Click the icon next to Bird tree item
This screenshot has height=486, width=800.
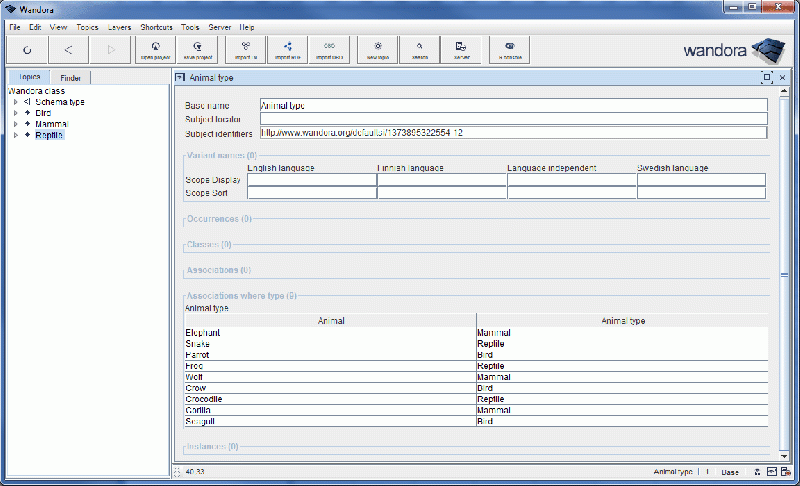tap(28, 113)
